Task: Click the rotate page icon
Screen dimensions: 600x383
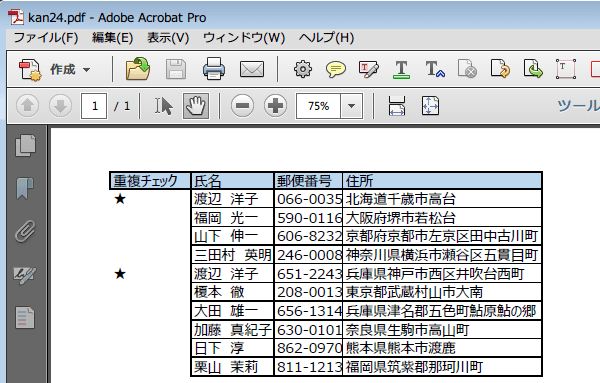Action: click(500, 68)
